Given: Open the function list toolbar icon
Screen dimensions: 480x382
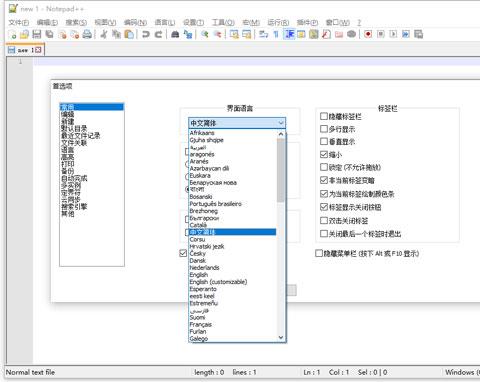Looking at the screenshot, I should 326,34.
